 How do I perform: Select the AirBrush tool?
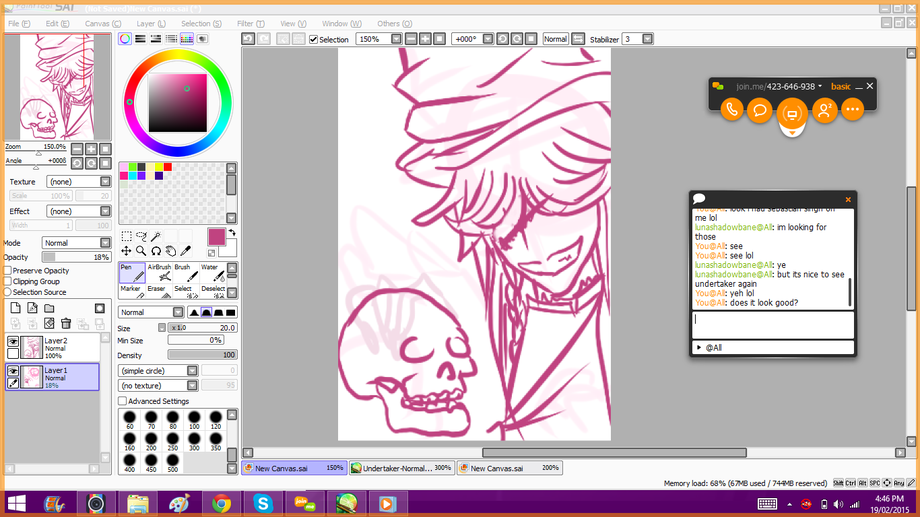click(159, 273)
